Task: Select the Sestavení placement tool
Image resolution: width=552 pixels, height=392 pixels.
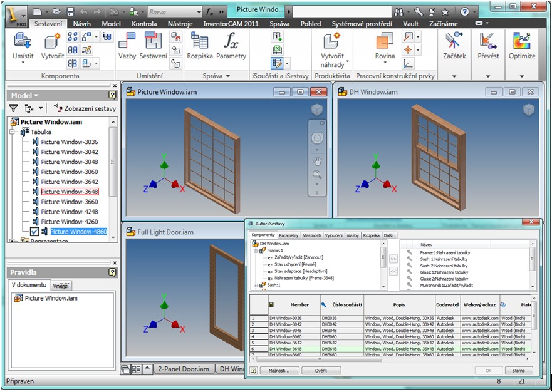Action: pyautogui.click(x=153, y=45)
